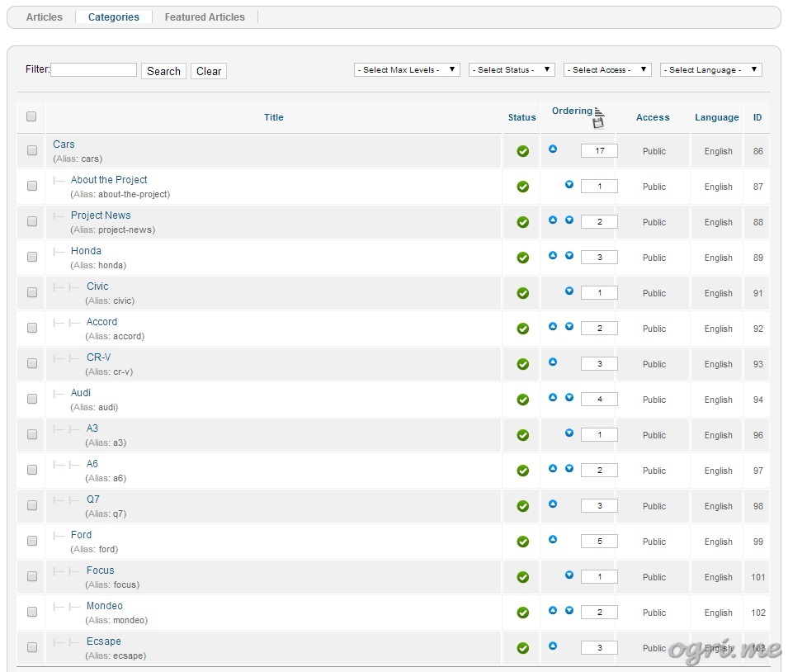Move Honda down using the down arrow
788x672 pixels.
569,256
